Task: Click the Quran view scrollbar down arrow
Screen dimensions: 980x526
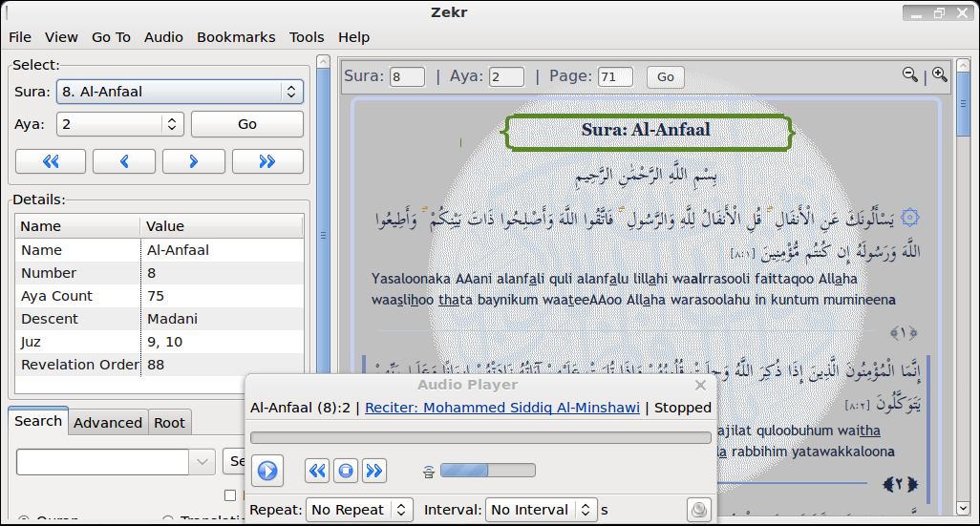Action: pyautogui.click(x=963, y=508)
